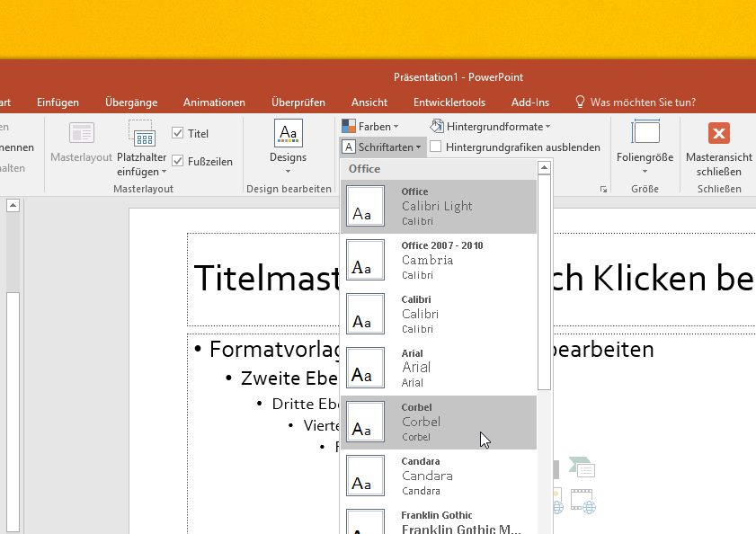The image size is (756, 534).
Task: Toggle the Titel checkbox
Action: tap(177, 133)
